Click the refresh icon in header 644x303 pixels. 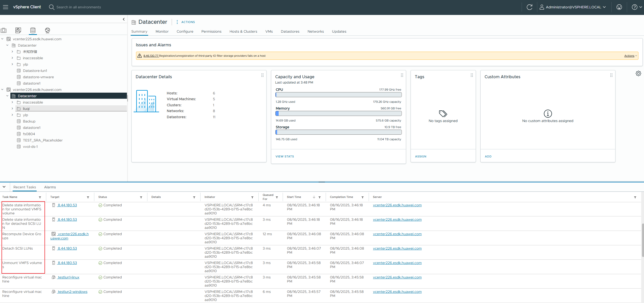click(x=529, y=7)
